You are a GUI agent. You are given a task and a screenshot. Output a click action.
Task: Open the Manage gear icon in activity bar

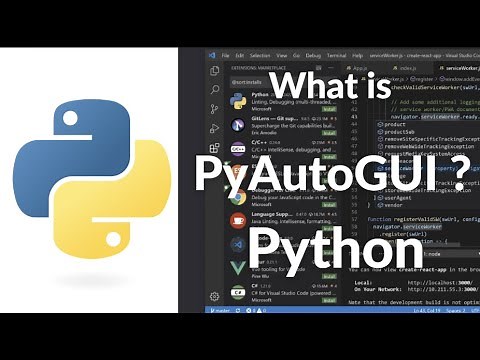tap(215, 296)
